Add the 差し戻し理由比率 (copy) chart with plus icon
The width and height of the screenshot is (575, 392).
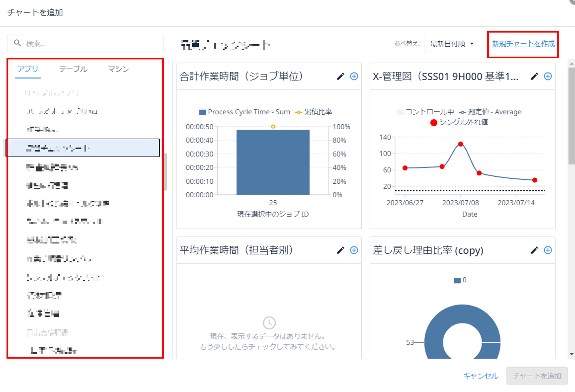[x=548, y=250]
